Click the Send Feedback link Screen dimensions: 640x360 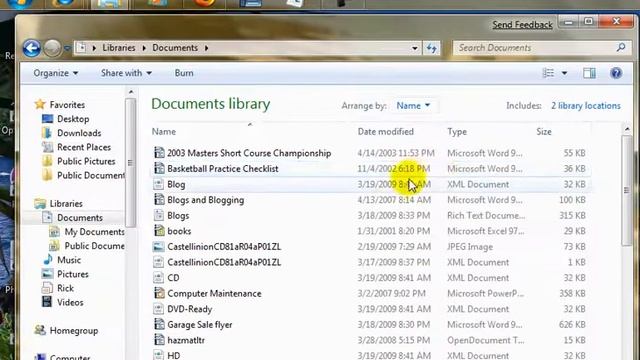tap(522, 25)
